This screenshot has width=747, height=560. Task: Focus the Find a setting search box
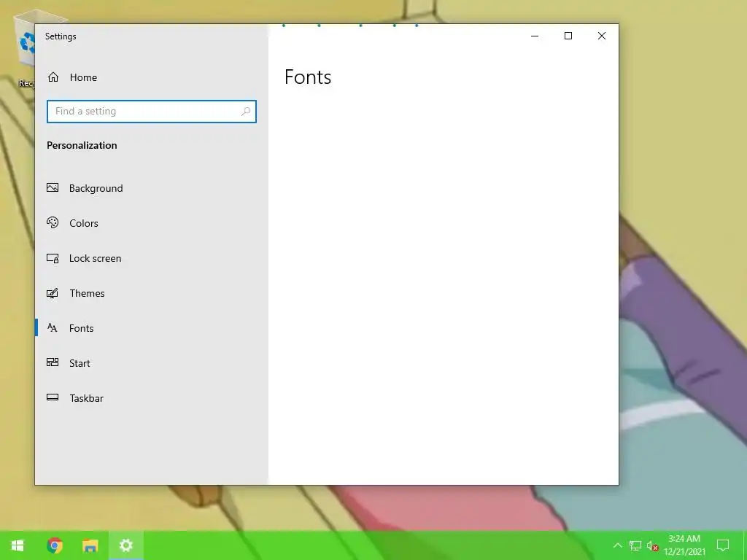[152, 112]
